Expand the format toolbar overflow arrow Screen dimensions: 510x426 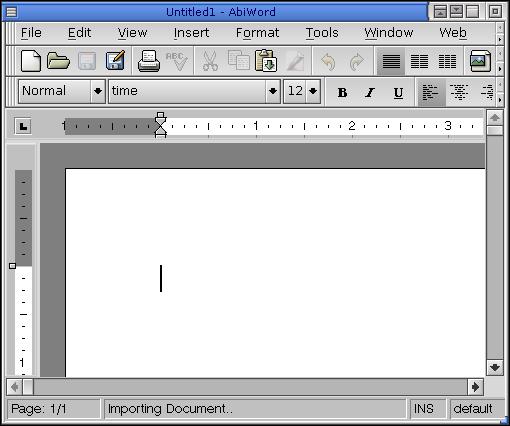pyautogui.click(x=500, y=100)
